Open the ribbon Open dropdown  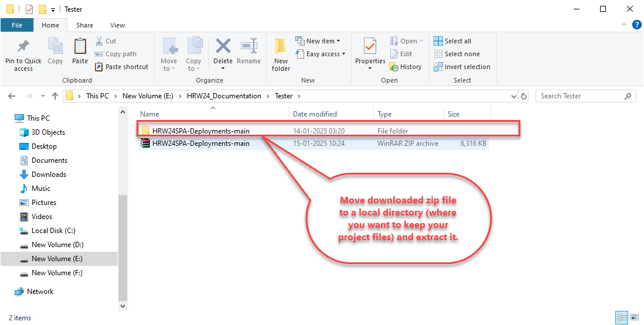pos(407,41)
